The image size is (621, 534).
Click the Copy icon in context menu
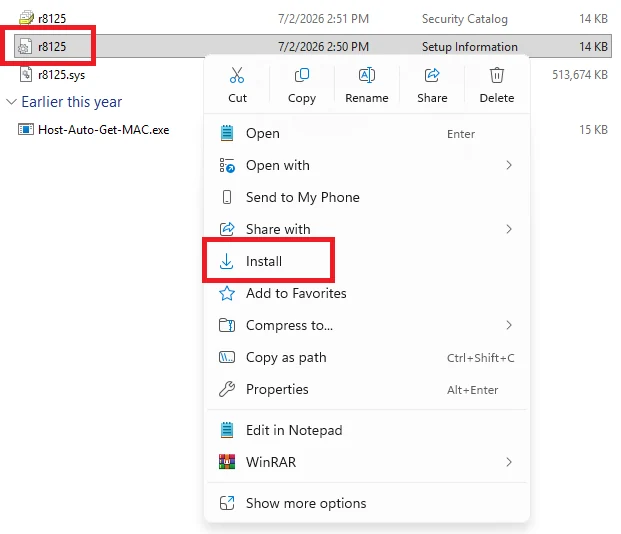click(302, 75)
